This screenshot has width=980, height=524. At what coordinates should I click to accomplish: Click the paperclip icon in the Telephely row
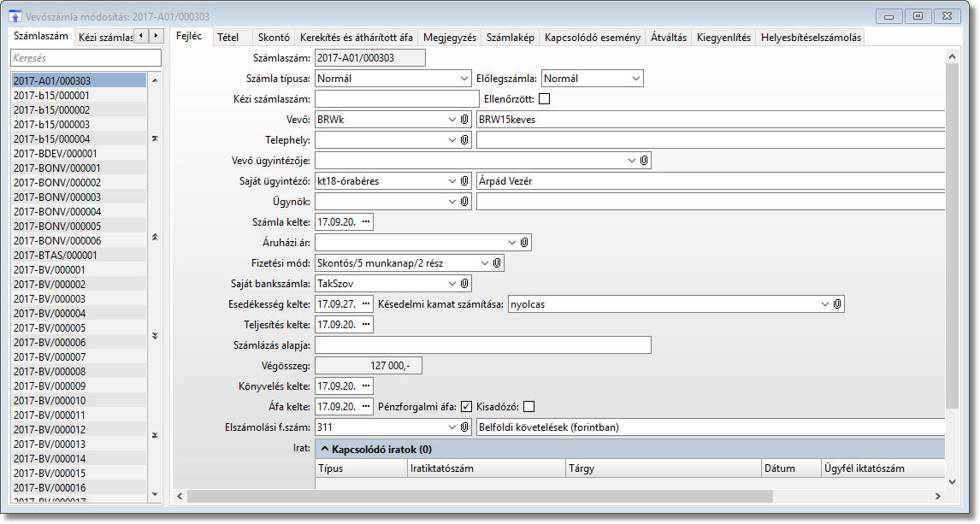pyautogui.click(x=464, y=140)
